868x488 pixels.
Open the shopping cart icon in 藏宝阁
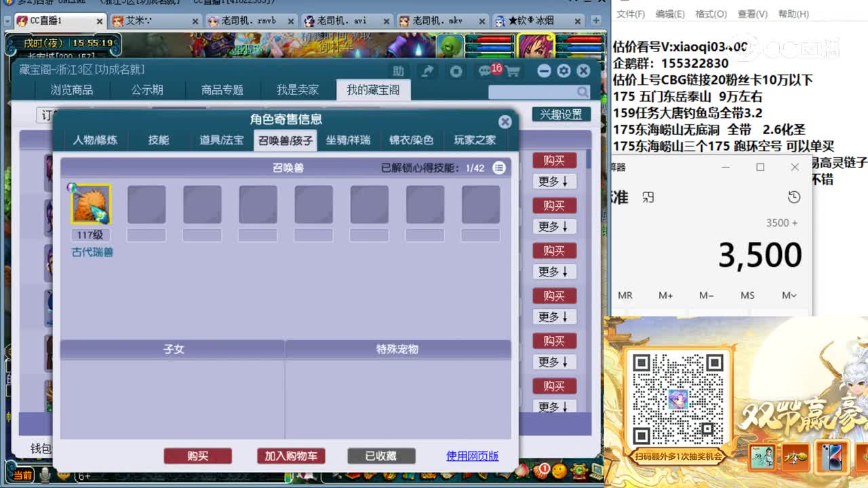pyautogui.click(x=513, y=71)
